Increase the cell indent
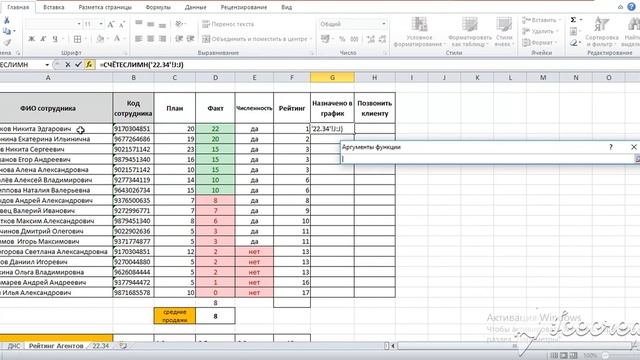Viewport: 640px width, 360px height. [190, 39]
